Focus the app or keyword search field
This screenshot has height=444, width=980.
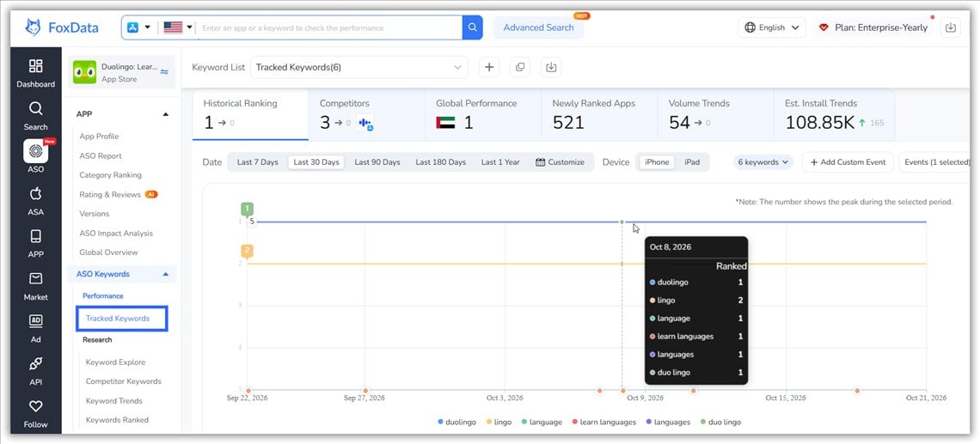click(x=329, y=27)
